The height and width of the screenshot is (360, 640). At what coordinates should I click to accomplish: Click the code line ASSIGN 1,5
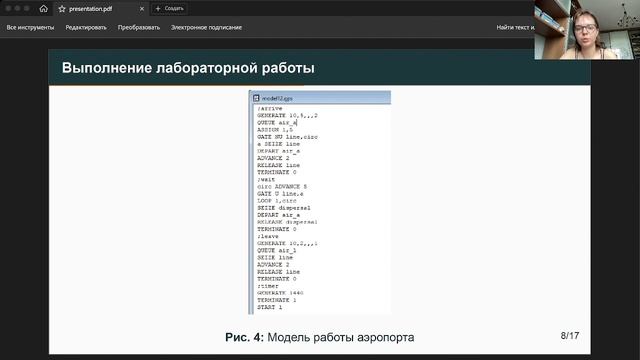pos(275,130)
